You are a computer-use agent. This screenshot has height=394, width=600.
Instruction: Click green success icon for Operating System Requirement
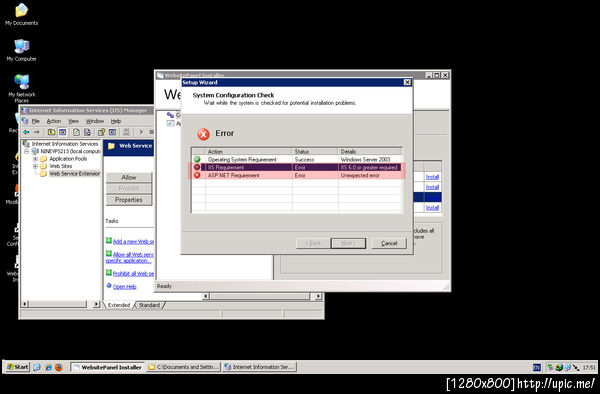pyautogui.click(x=197, y=159)
